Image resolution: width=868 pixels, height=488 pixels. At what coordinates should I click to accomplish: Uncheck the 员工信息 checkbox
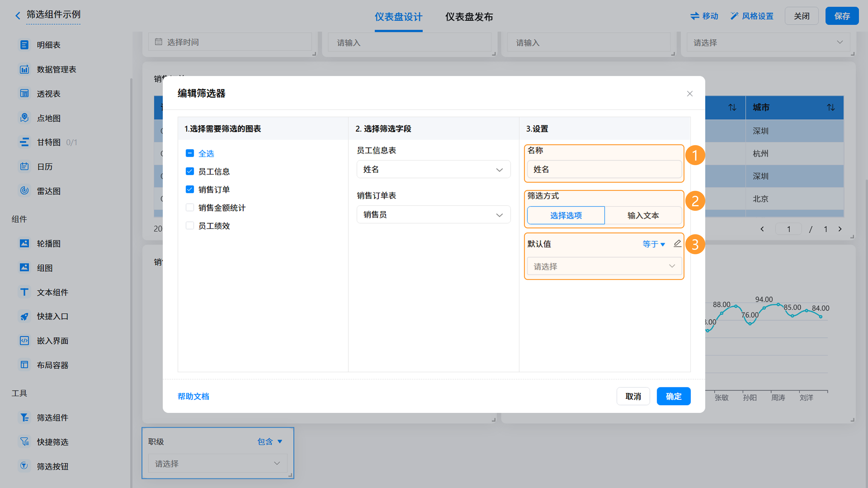(x=190, y=171)
